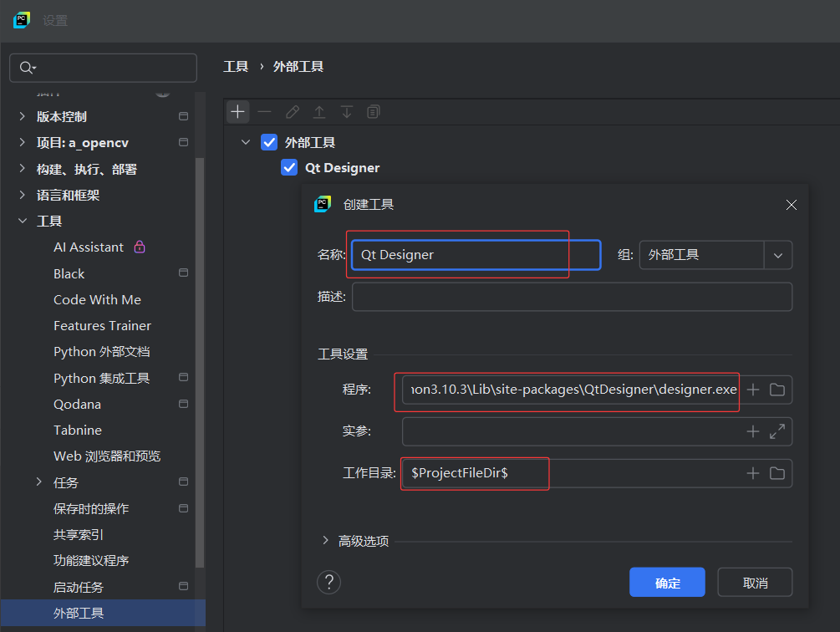Project-level icon beside Black

(183, 273)
